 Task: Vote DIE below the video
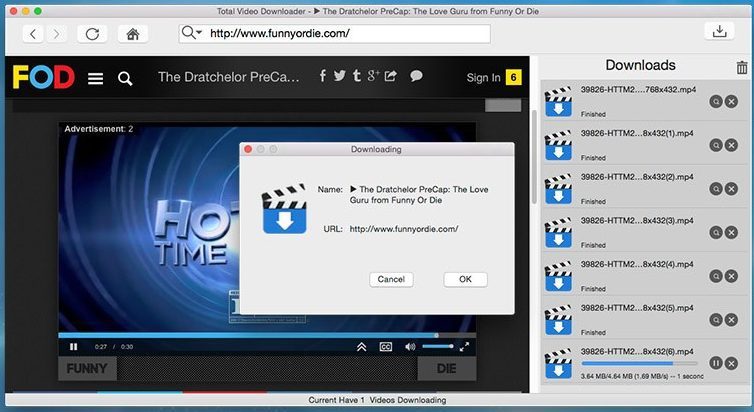[447, 369]
